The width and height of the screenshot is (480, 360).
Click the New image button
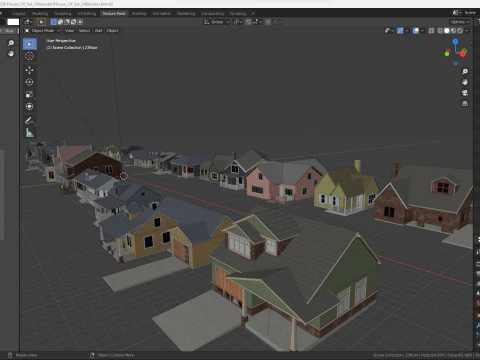click(9, 31)
